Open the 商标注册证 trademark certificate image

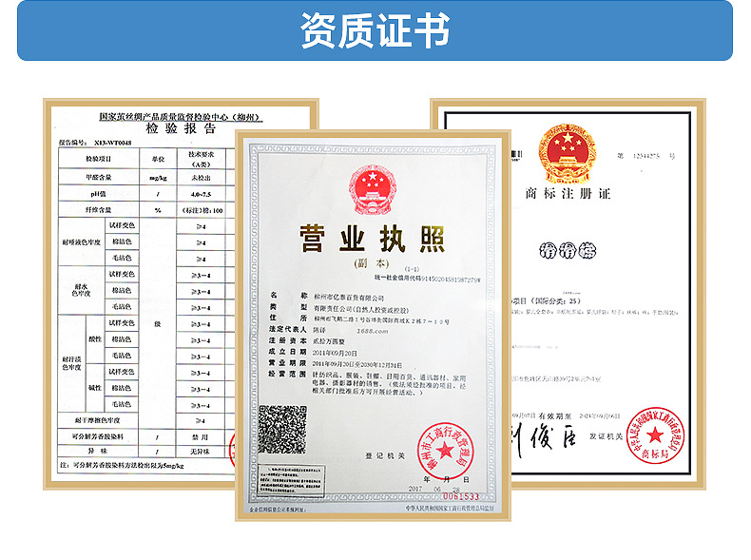[x=608, y=293]
